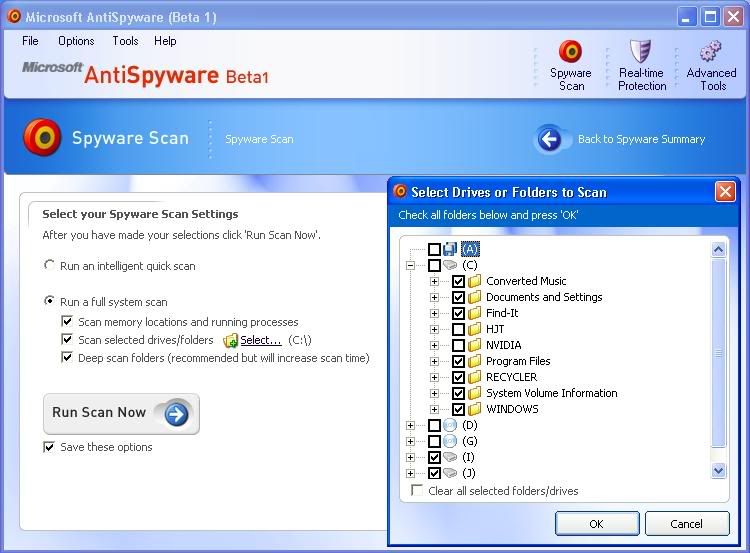The width and height of the screenshot is (750, 553).
Task: Click the NVIDIA folder icon
Action: pyautogui.click(x=474, y=345)
